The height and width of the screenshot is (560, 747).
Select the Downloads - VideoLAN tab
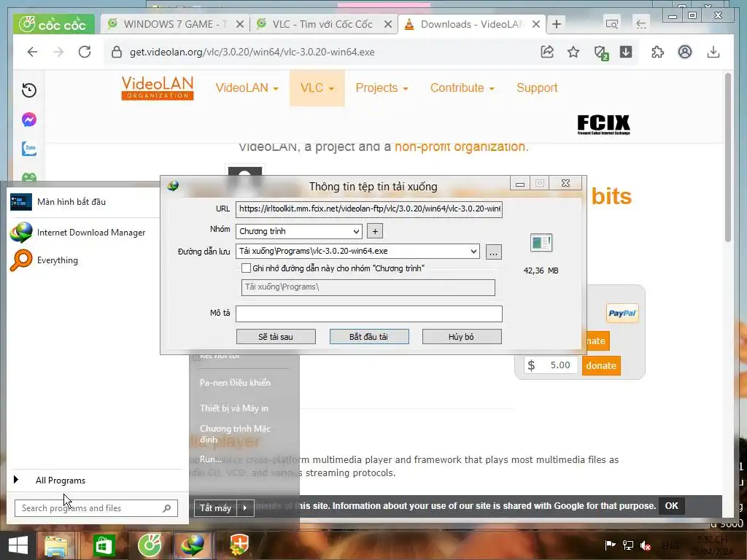(472, 24)
